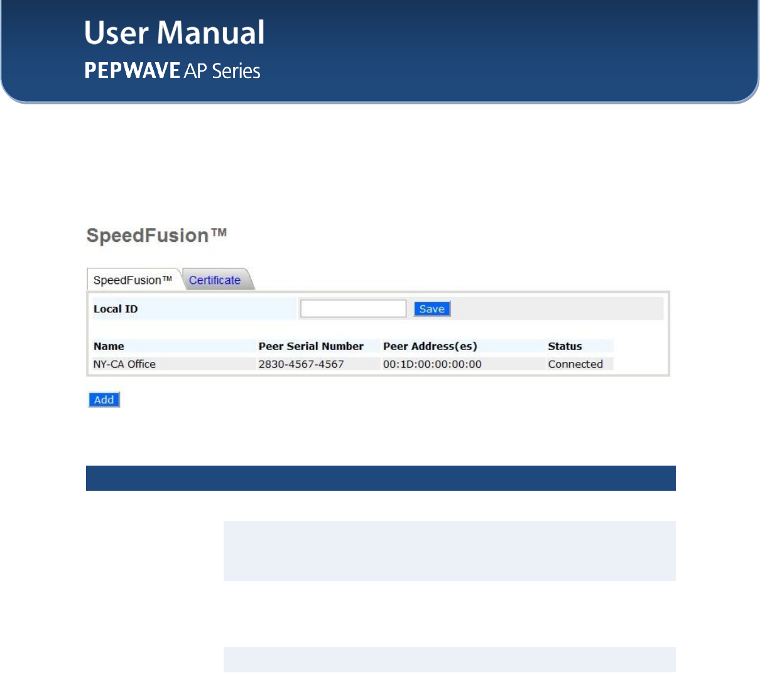This screenshot has width=760, height=700.
Task: Click the Connected status cell
Action: (575, 364)
